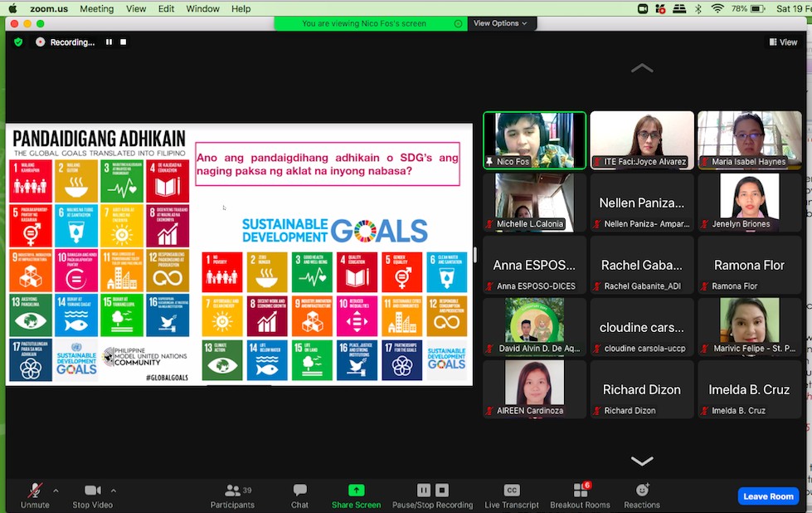The image size is (812, 513).
Task: Open the Chat panel
Action: 299,496
